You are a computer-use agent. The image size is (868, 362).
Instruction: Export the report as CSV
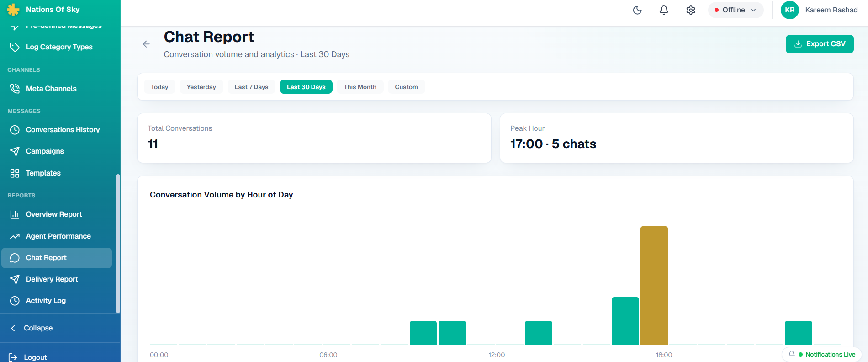tap(820, 44)
